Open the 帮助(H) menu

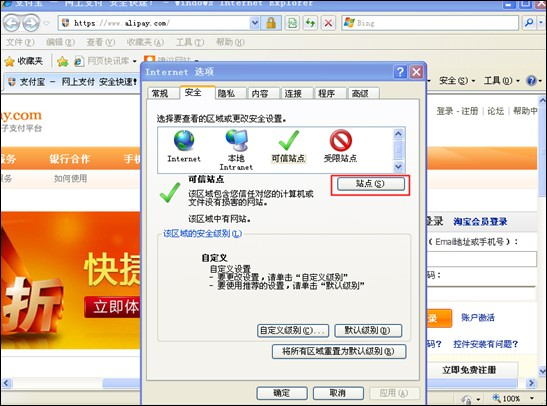pyautogui.click(x=230, y=42)
